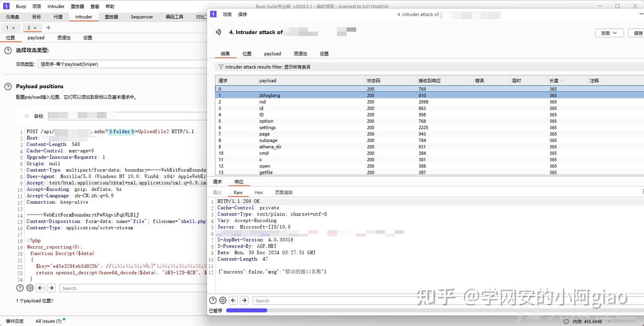The height and width of the screenshot is (326, 644).
Task: Open help for 选择攻击类型 section
Action: click(x=8, y=51)
